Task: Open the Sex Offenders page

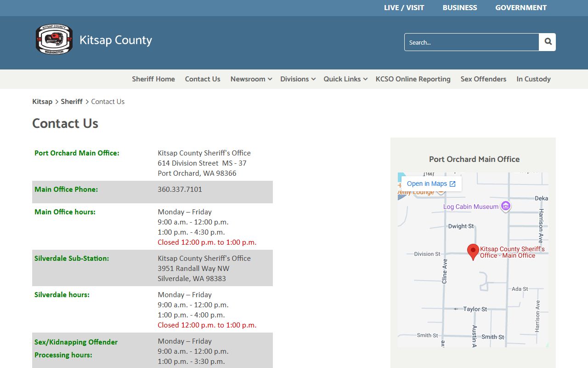Action: coord(483,79)
